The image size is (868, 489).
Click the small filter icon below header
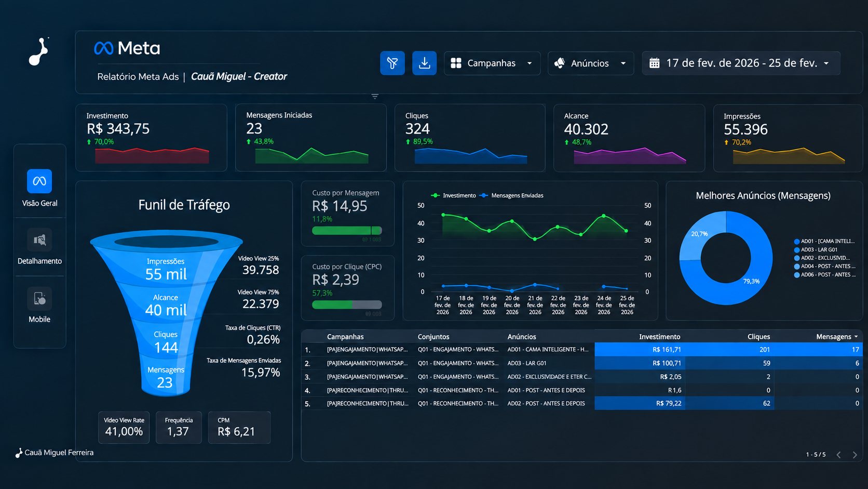point(375,97)
